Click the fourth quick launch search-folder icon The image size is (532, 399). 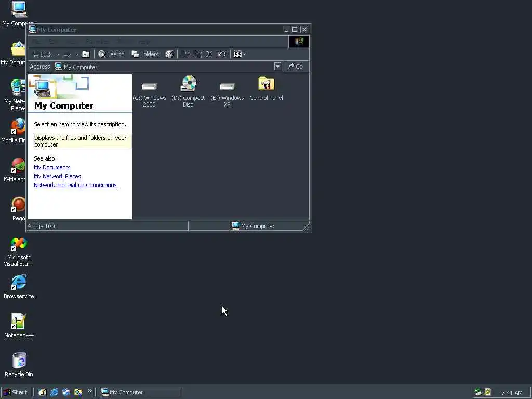point(78,392)
